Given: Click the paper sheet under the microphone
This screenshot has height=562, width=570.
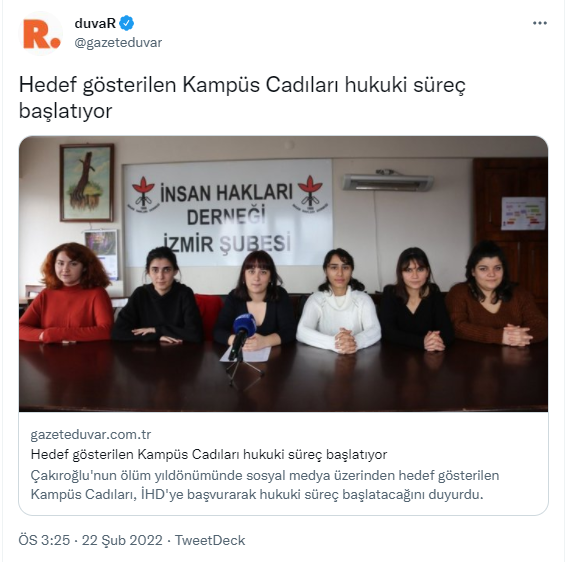Looking at the screenshot, I should (x=246, y=354).
